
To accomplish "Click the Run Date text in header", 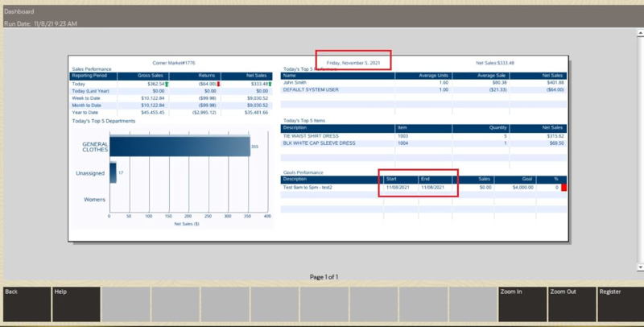I will coord(40,24).
